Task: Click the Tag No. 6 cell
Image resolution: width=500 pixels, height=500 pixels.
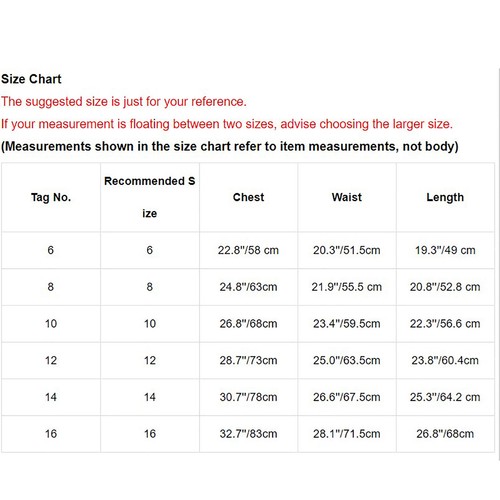Action: pyautogui.click(x=51, y=250)
